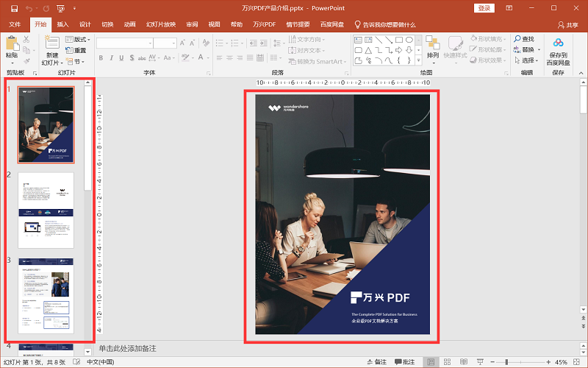
Task: Open the font name combo box
Action: coord(123,43)
